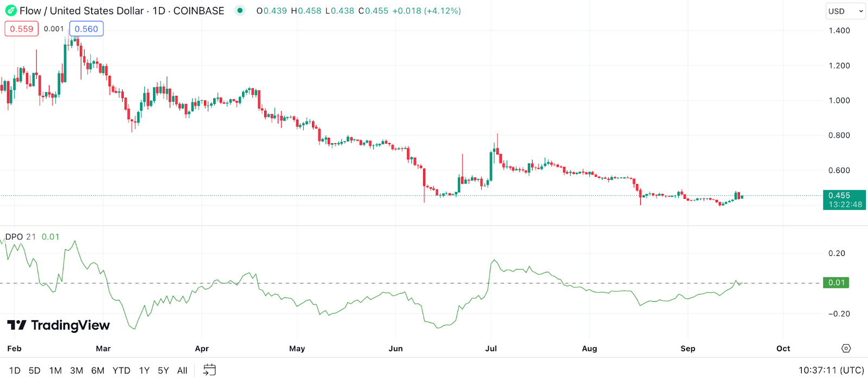Click the Apr label on time axis
The image size is (868, 381).
click(x=202, y=348)
